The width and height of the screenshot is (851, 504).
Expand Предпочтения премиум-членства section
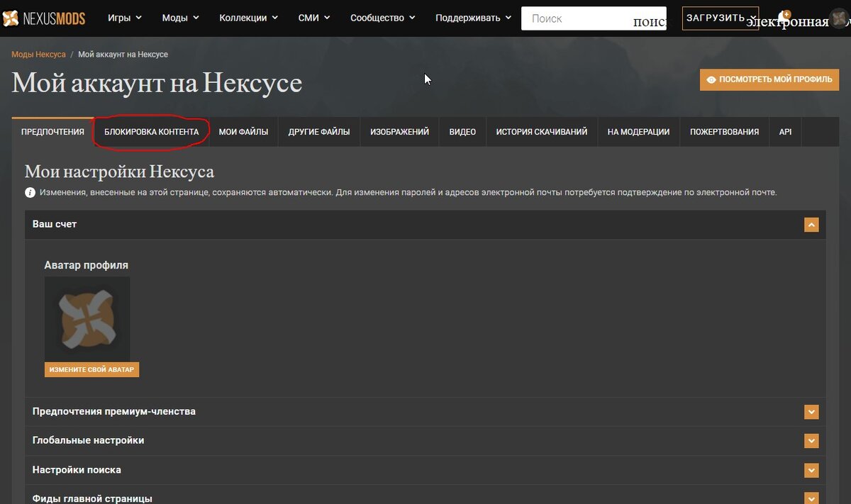click(x=811, y=412)
